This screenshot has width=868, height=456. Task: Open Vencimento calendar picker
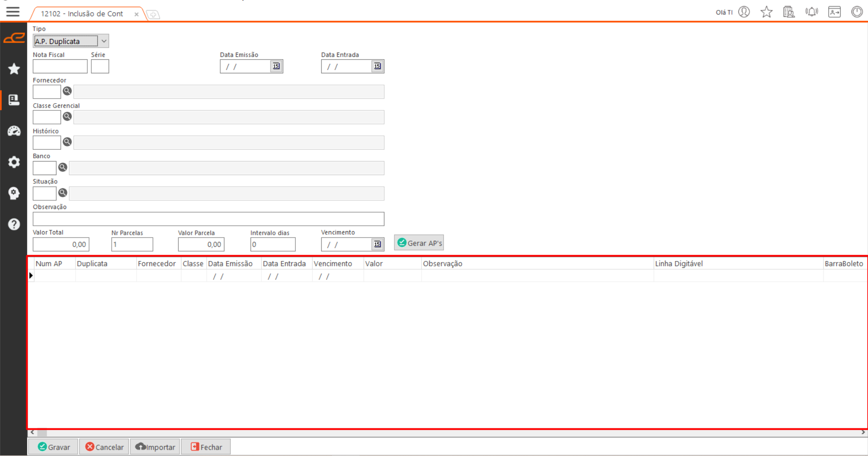pyautogui.click(x=377, y=244)
